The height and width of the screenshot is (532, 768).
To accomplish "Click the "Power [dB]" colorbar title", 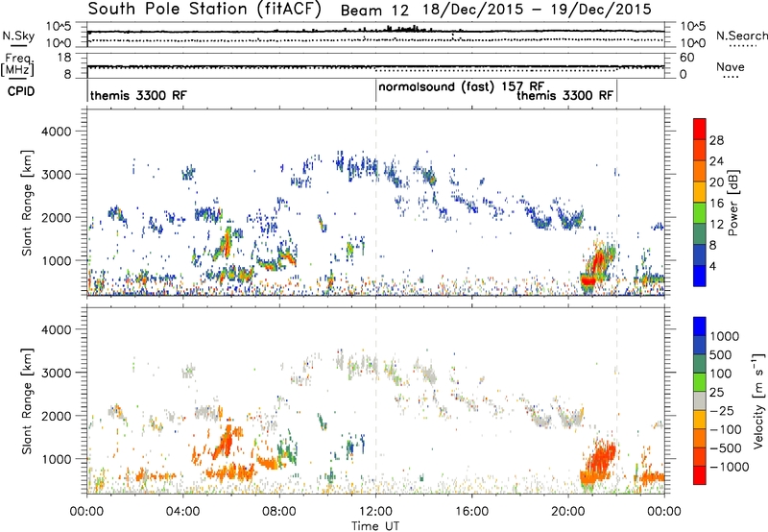I will point(732,203).
